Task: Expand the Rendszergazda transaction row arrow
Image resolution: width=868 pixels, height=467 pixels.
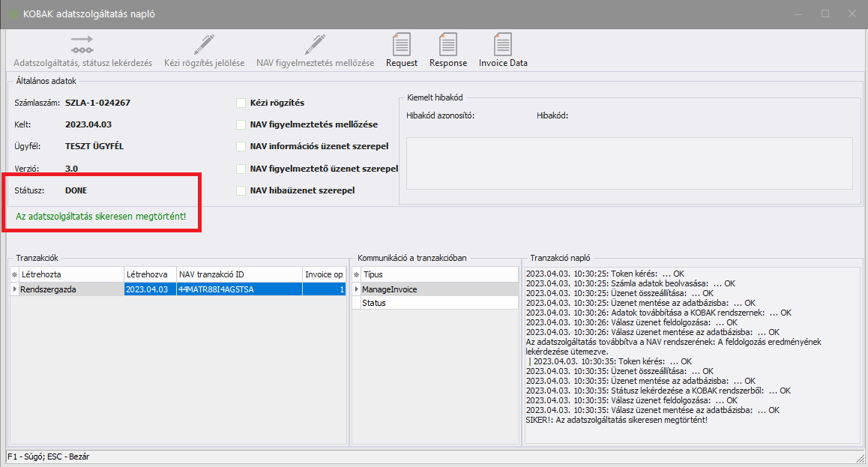Action: pos(14,289)
